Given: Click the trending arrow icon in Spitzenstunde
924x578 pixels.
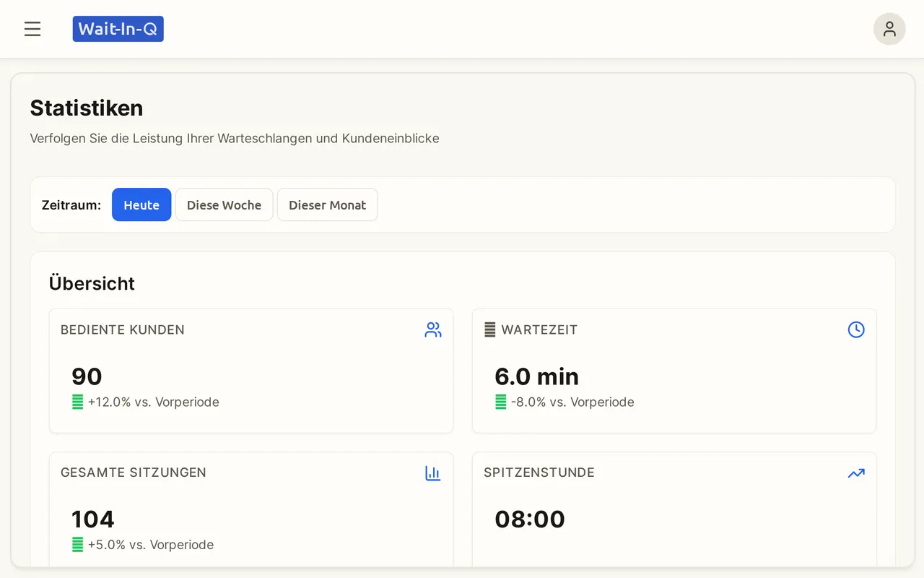Looking at the screenshot, I should (x=856, y=473).
